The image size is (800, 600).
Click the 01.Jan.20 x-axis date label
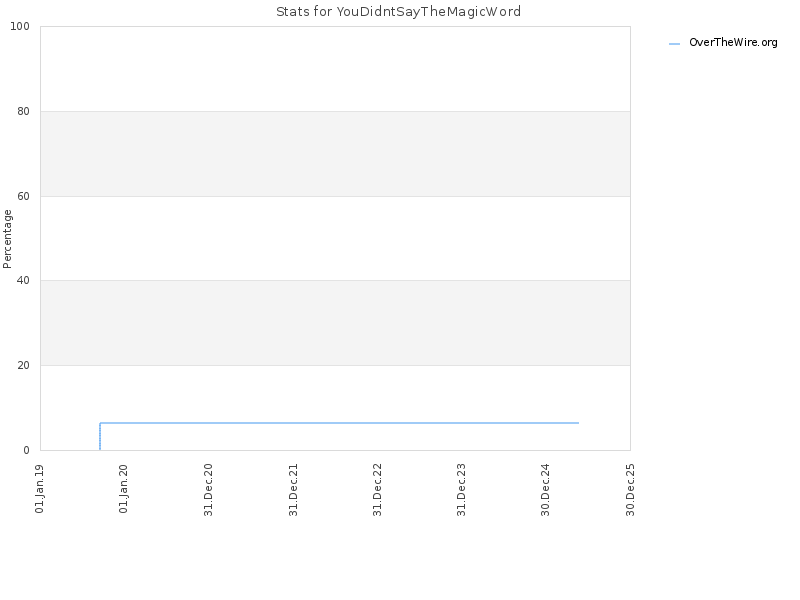tap(123, 489)
